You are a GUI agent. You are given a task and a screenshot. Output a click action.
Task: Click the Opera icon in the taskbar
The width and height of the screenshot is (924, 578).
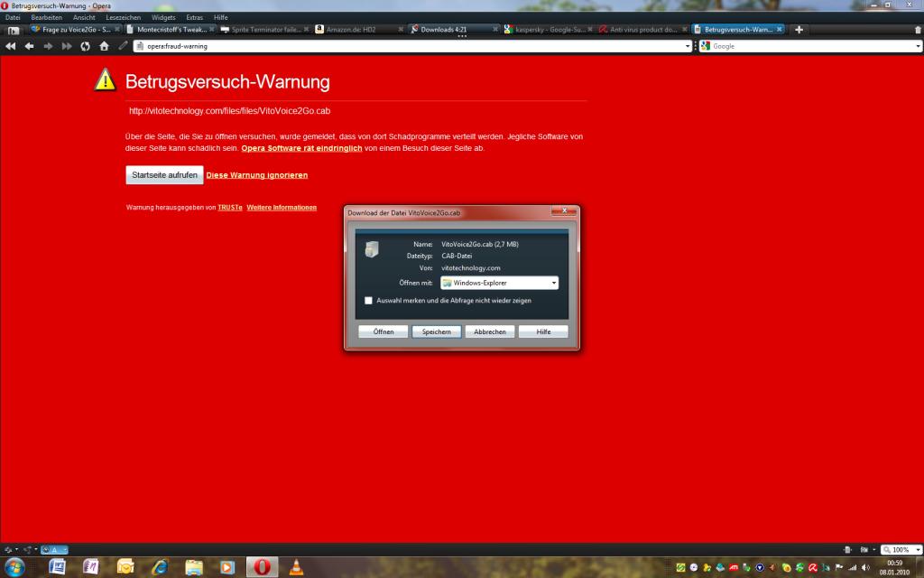pyautogui.click(x=262, y=567)
